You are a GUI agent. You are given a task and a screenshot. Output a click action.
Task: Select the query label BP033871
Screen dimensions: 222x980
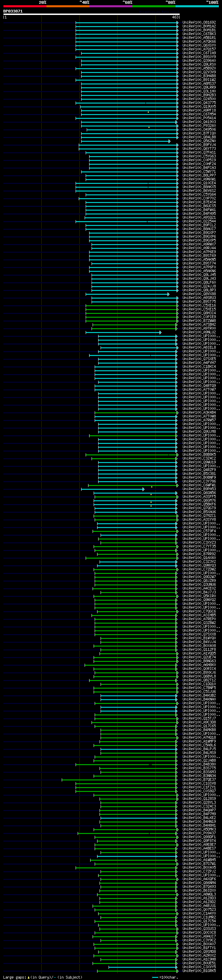click(13, 11)
